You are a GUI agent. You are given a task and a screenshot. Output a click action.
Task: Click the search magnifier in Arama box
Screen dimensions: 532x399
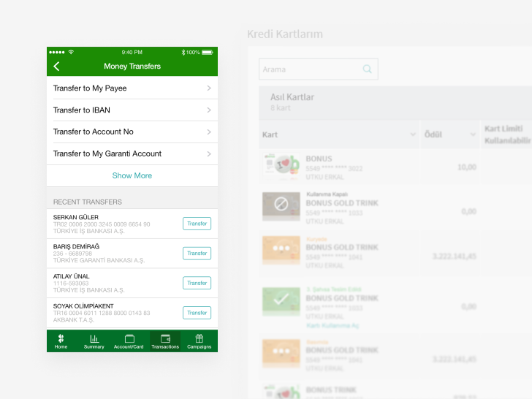pos(367,69)
